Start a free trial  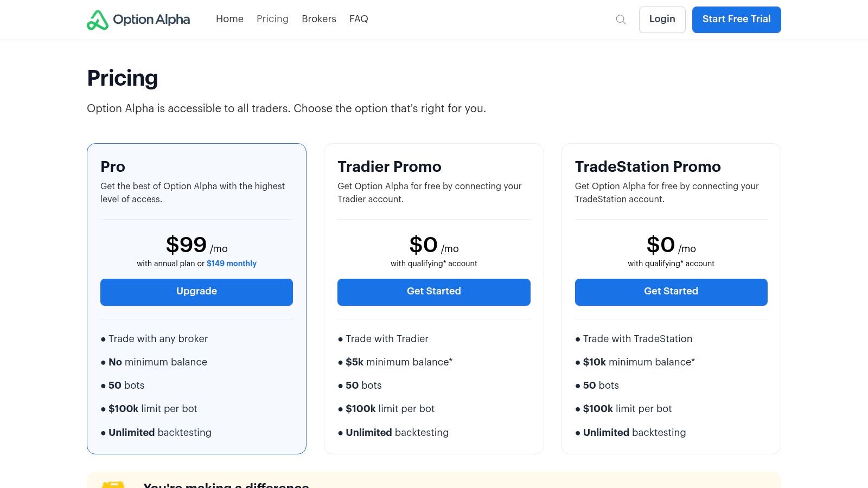736,20
